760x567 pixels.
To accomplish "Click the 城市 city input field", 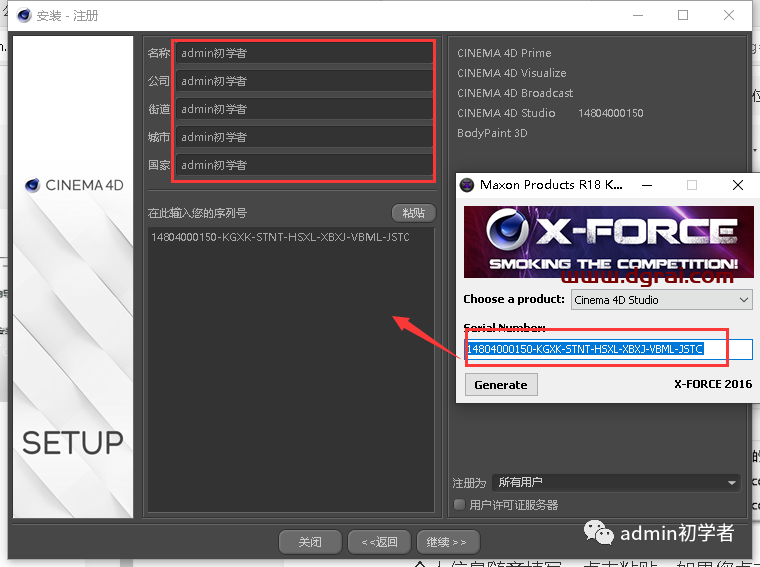I will 304,137.
